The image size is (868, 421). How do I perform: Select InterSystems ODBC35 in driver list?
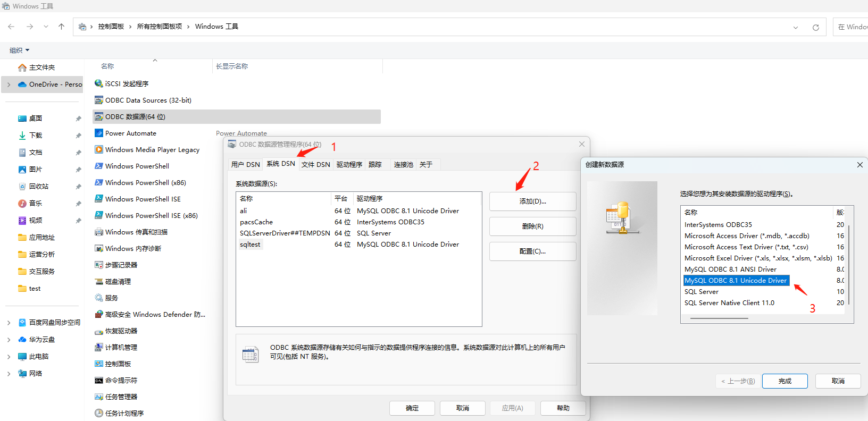tap(718, 225)
